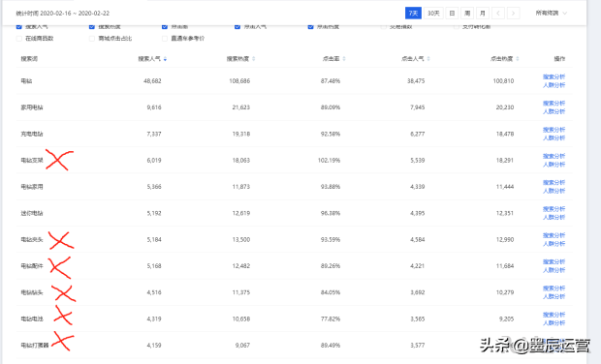Uncheck the 搜索人气 checkbox

[18, 26]
